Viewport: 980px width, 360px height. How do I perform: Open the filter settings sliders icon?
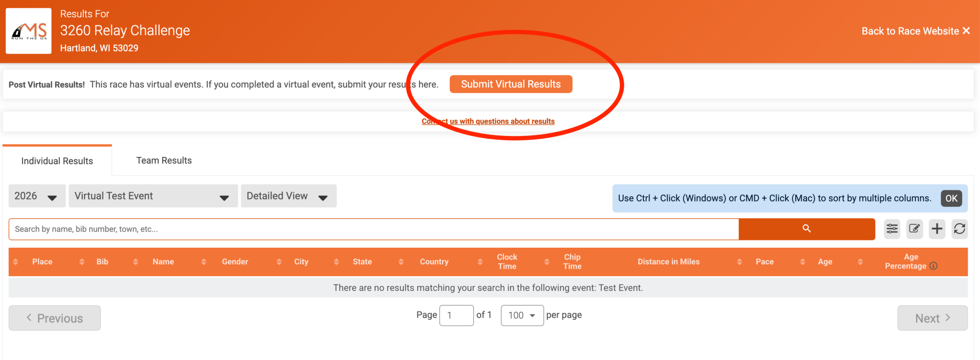[892, 229]
